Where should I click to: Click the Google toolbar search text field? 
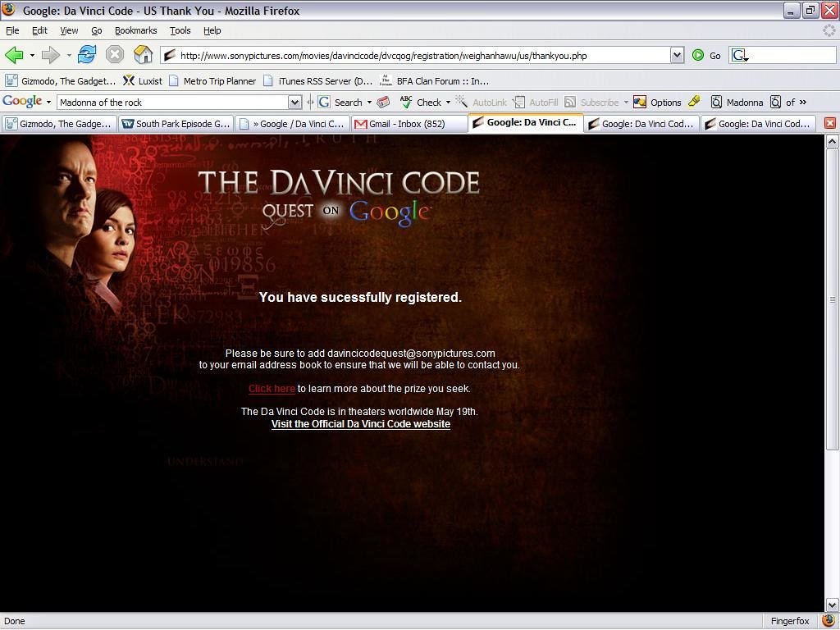(173, 103)
